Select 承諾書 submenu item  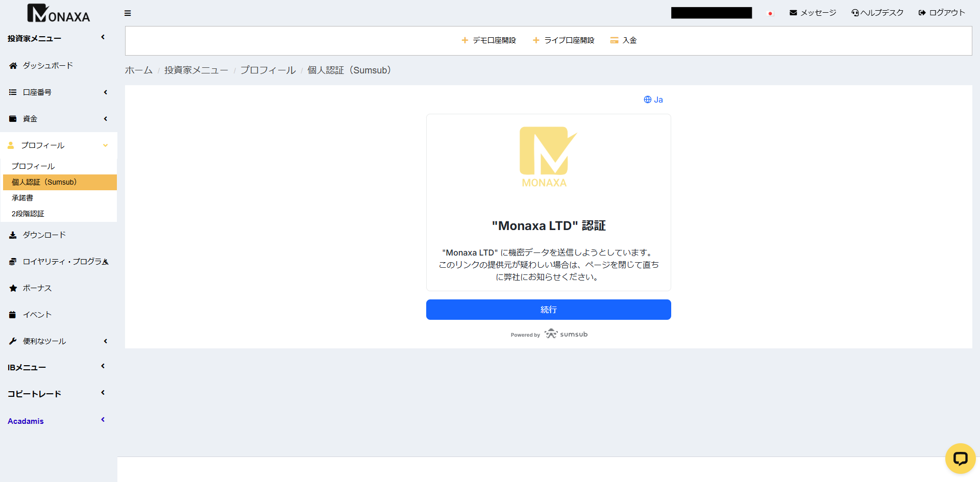pos(22,198)
